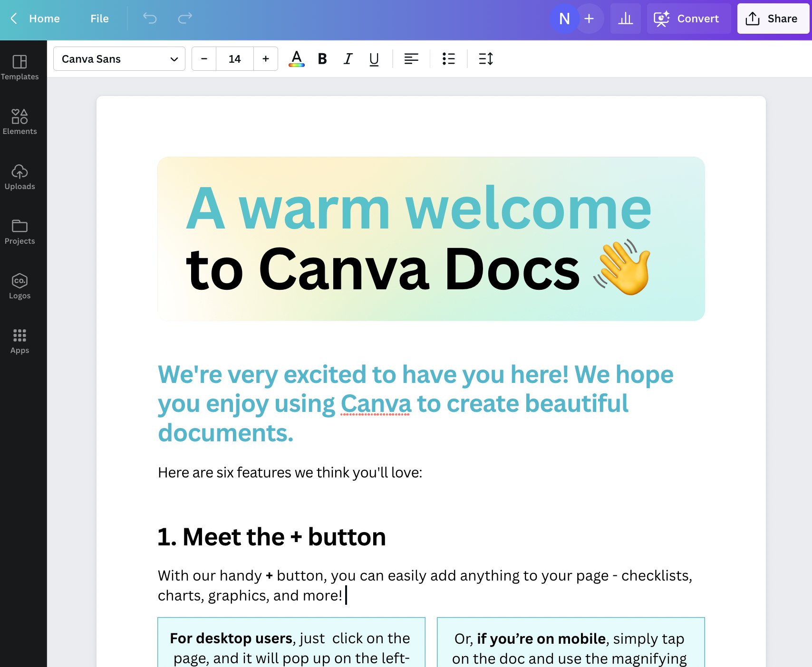Open the text alignment options
The height and width of the screenshot is (667, 812).
412,58
